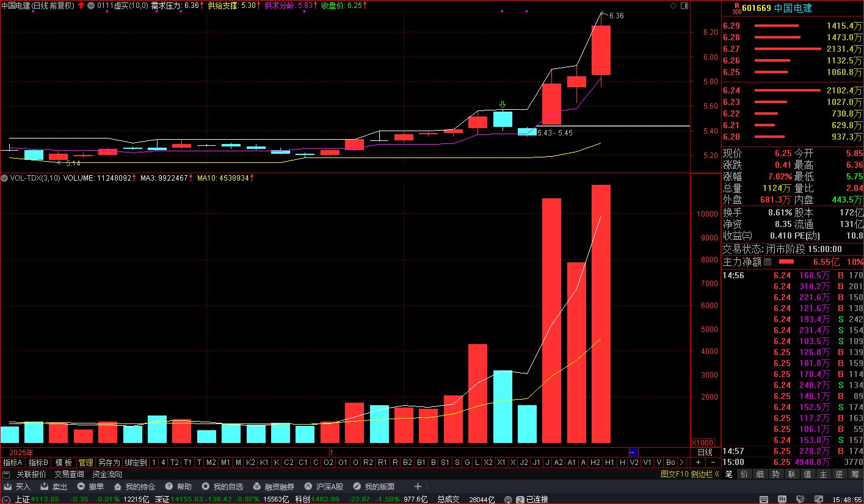Viewport: 864px width, 504px height.
Task: Click the green down-arrow marker on the candlestick
Action: coord(503,105)
